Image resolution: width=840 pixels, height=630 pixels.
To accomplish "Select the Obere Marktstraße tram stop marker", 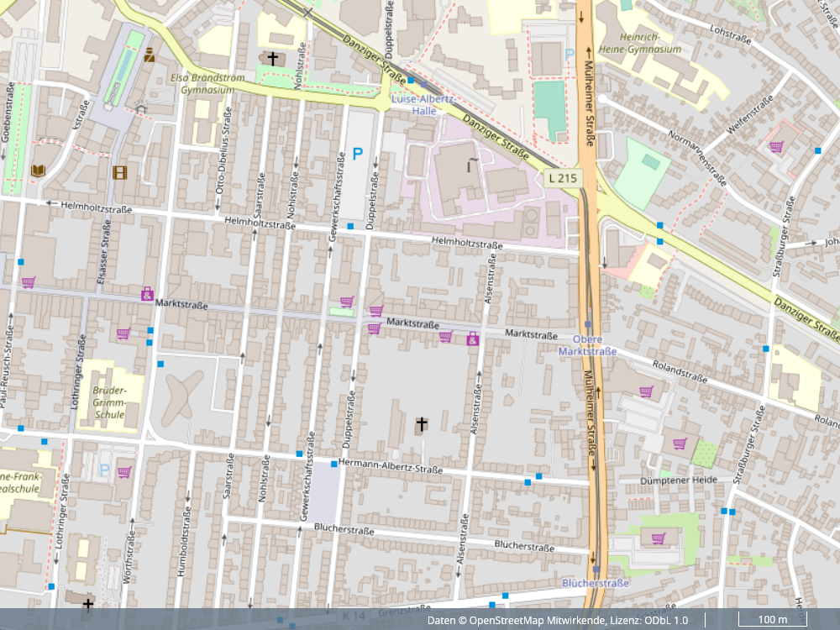I will (x=588, y=324).
